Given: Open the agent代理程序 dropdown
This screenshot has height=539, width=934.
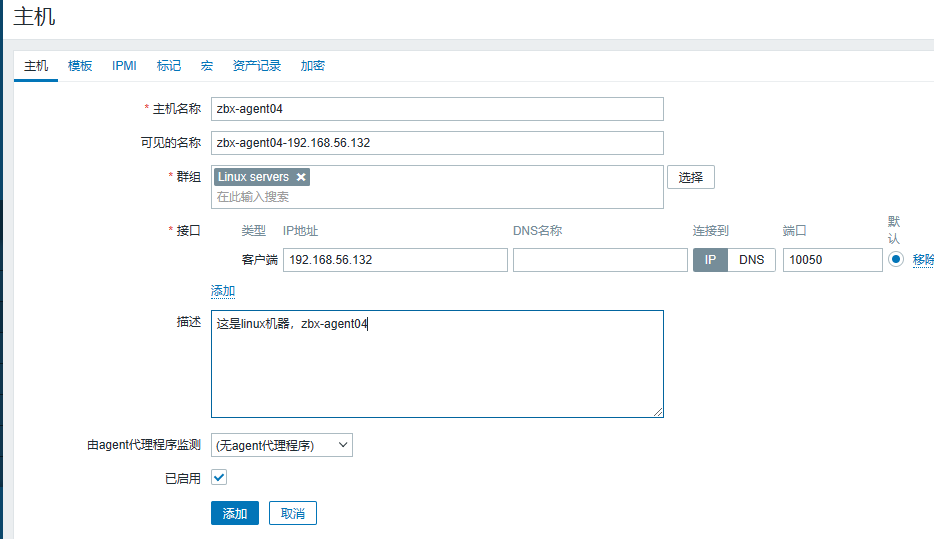Looking at the screenshot, I should click(281, 445).
